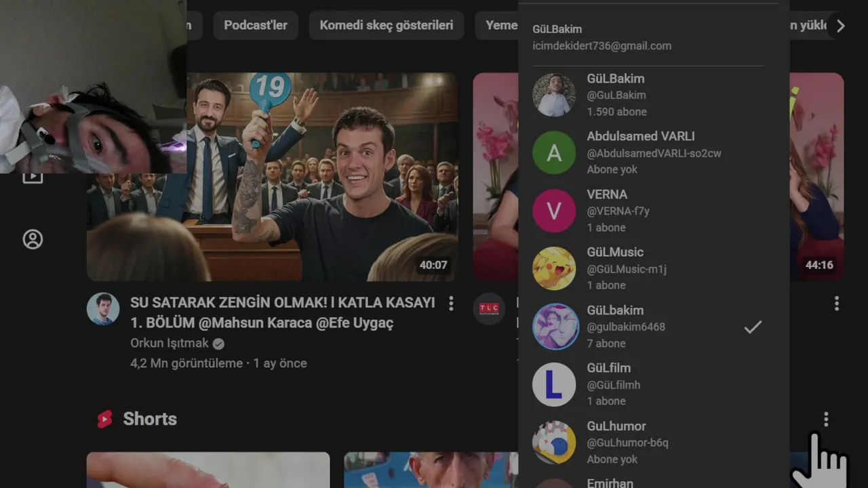Image resolution: width=868 pixels, height=488 pixels.
Task: Switch to GüLBakim account with 1.590 abone
Action: [654, 95]
